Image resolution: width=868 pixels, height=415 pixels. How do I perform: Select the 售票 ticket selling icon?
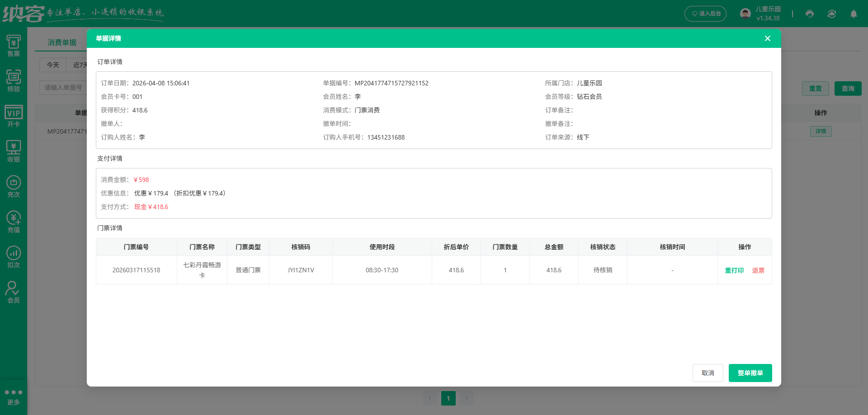click(x=13, y=45)
